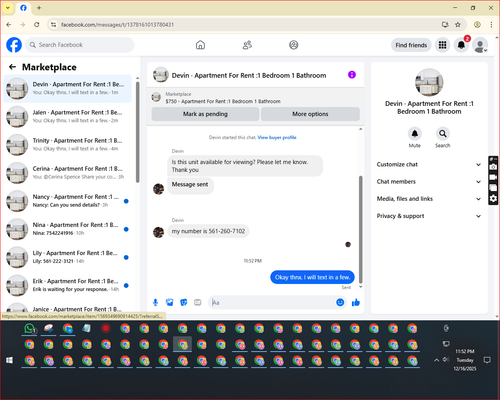Click the chat thread vertical scrollbar
The height and width of the screenshot is (400, 500).
pos(360,230)
